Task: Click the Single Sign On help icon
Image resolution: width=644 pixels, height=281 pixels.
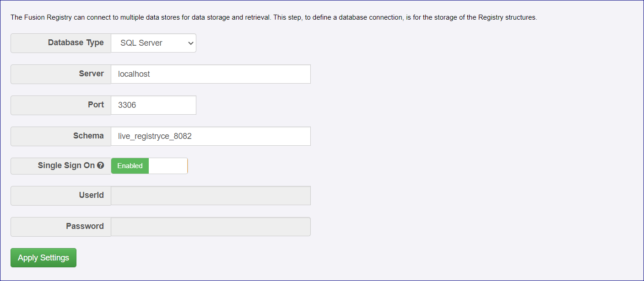Action: 101,166
